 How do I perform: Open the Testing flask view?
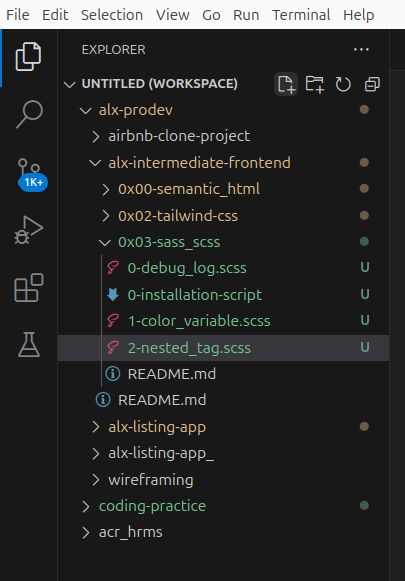point(29,345)
